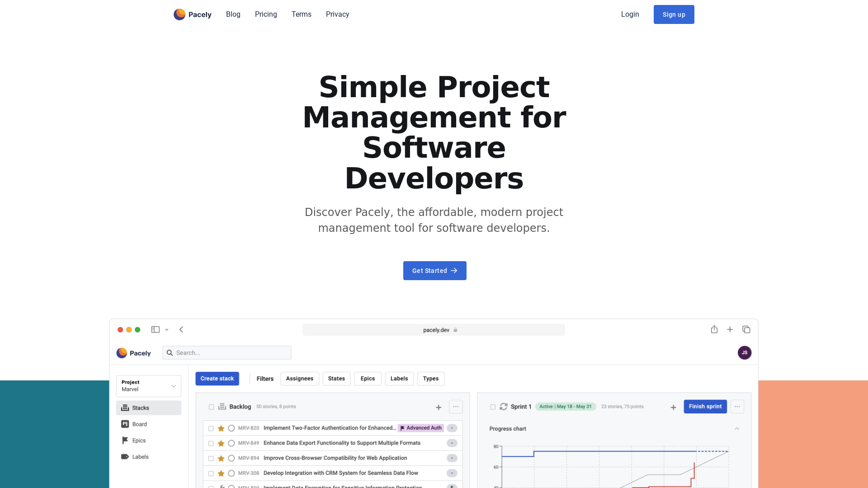Collapse the Progress chart section

(x=737, y=428)
